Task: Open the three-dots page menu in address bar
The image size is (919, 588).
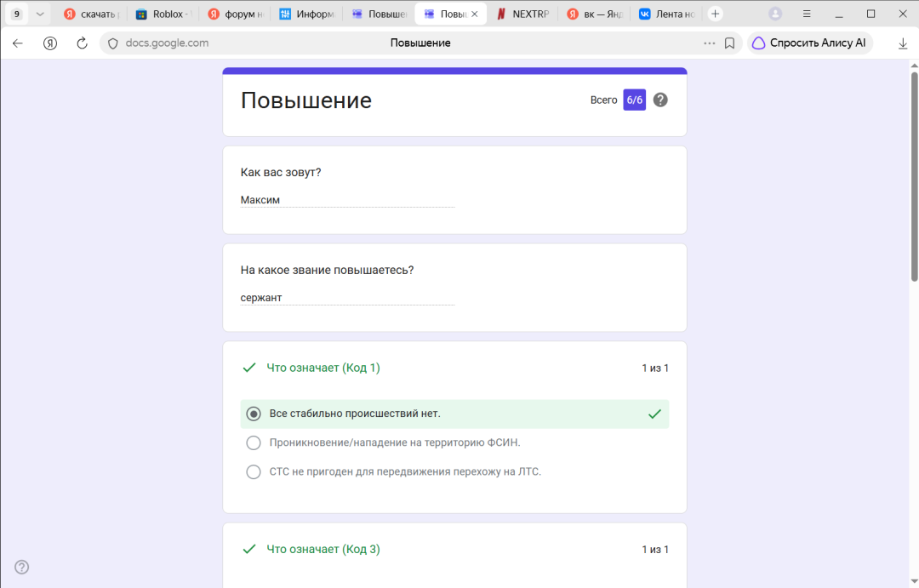Action: coord(709,43)
